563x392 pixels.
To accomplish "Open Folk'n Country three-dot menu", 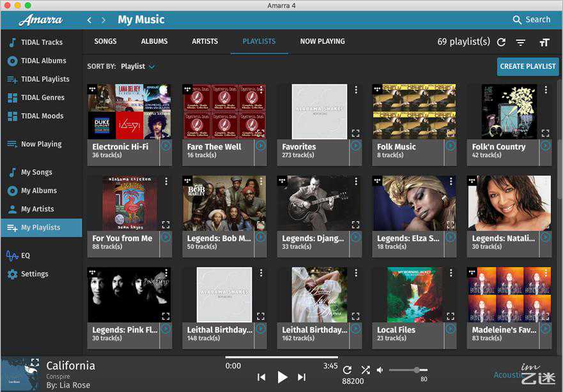I will (546, 90).
